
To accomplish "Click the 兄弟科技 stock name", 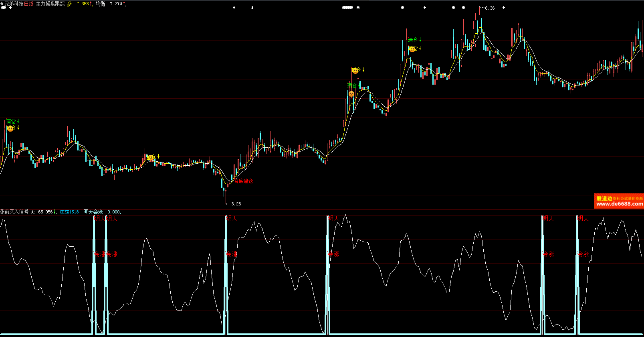I will point(14,4).
